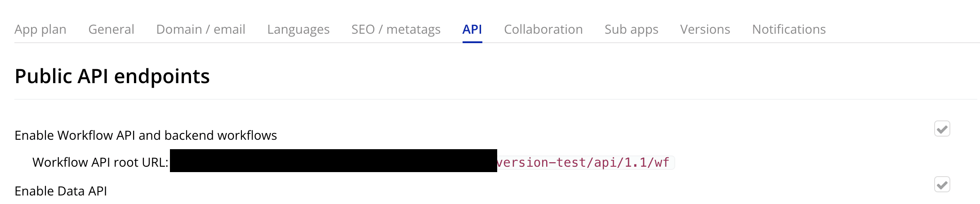Click the divider line below Public API endpoints
The width and height of the screenshot is (980, 204).
click(x=494, y=99)
